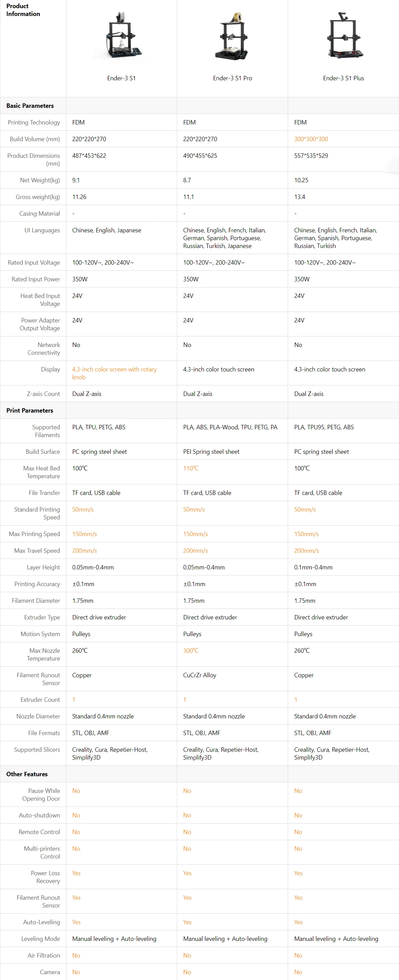Open the Ender-3 S1 Pro product name link
The width and height of the screenshot is (399, 980).
click(x=232, y=78)
